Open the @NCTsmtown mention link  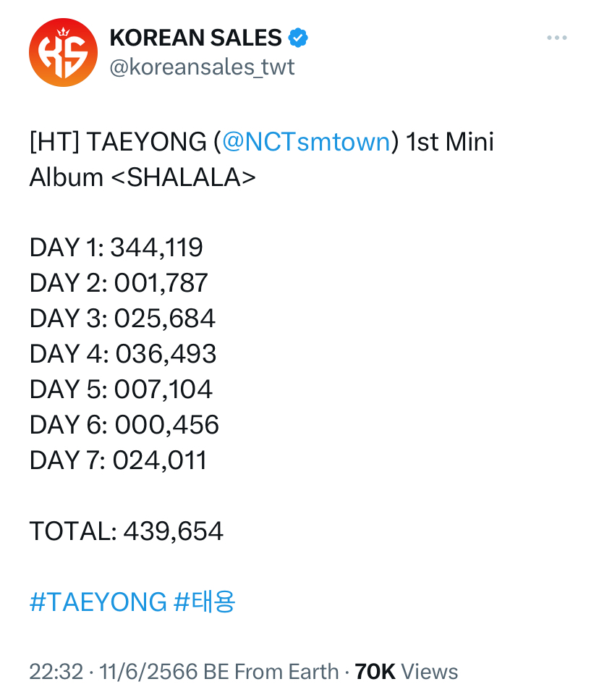click(x=306, y=142)
